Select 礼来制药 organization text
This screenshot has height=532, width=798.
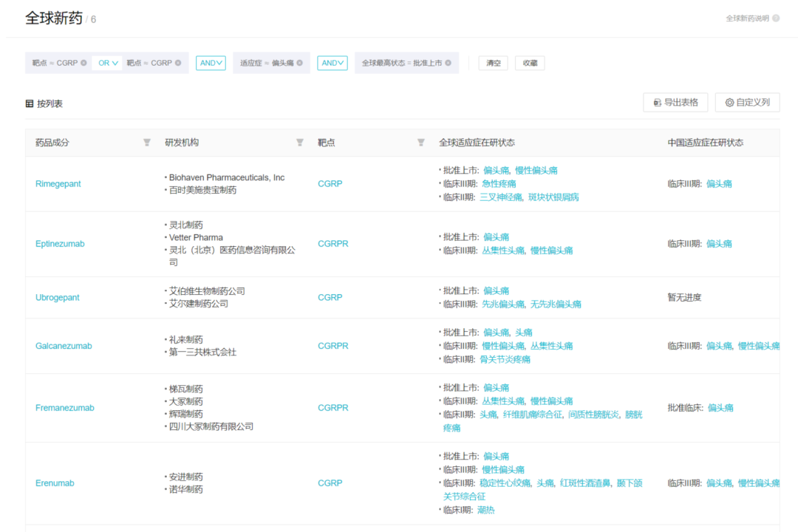point(185,340)
